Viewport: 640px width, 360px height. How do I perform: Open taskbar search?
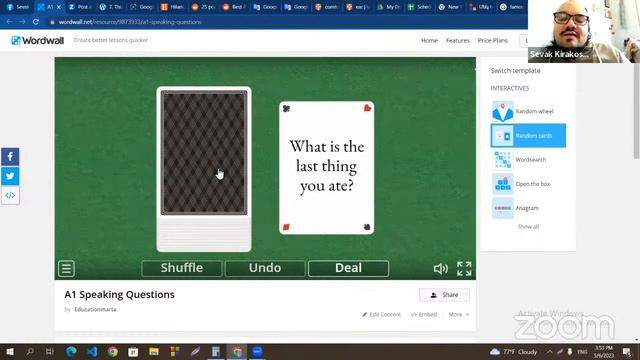coord(30,351)
